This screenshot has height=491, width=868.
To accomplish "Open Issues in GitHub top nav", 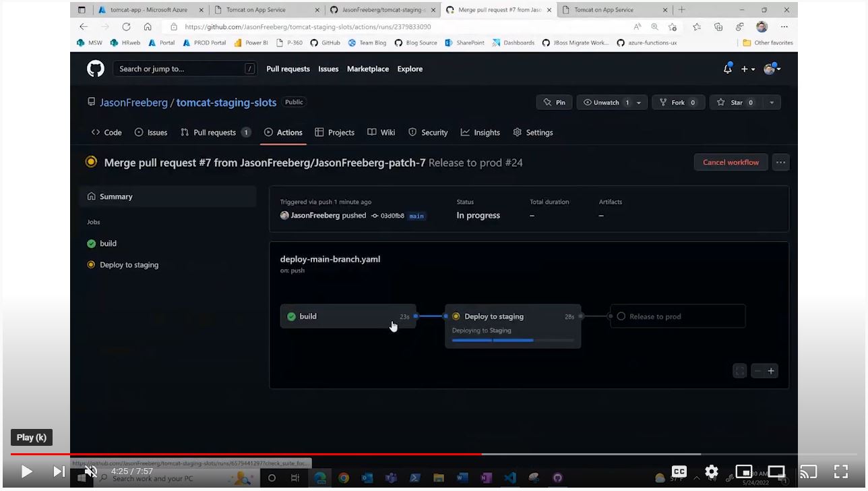I will click(x=328, y=69).
